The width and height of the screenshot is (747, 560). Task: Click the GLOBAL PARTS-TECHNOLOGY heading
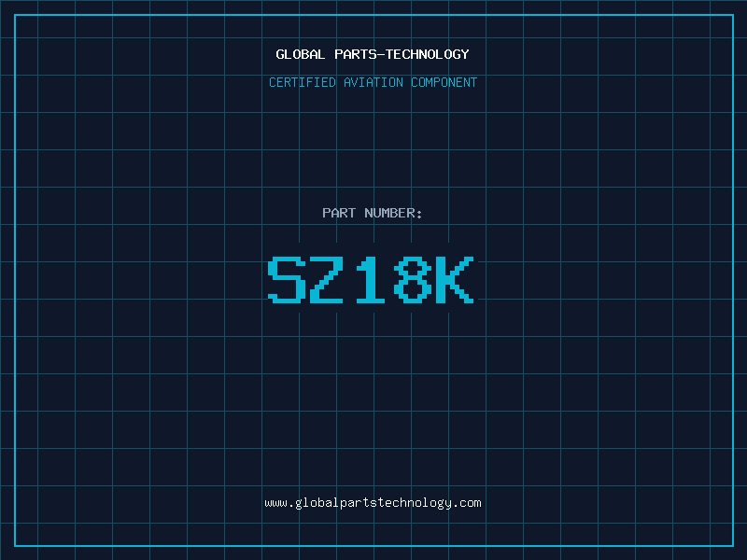point(373,54)
